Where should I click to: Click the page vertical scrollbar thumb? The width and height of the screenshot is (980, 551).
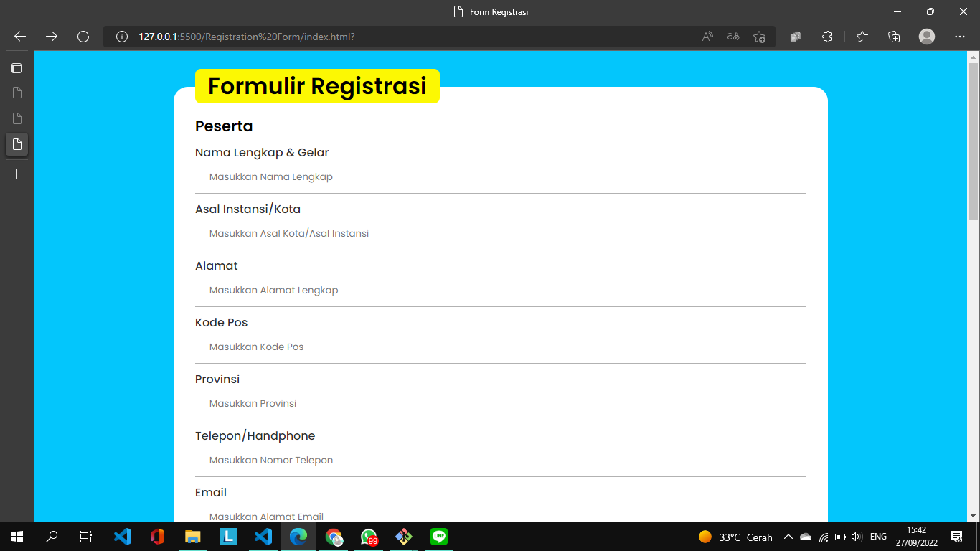(974, 141)
